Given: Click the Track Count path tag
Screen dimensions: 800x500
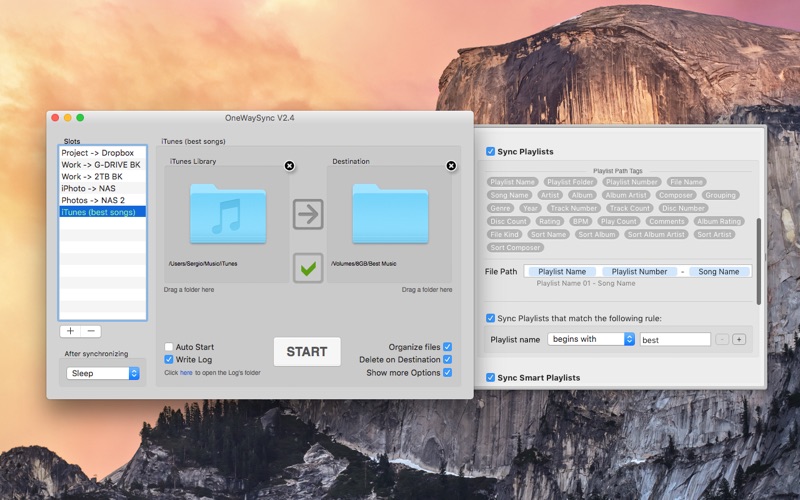Looking at the screenshot, I should pyautogui.click(x=630, y=208).
